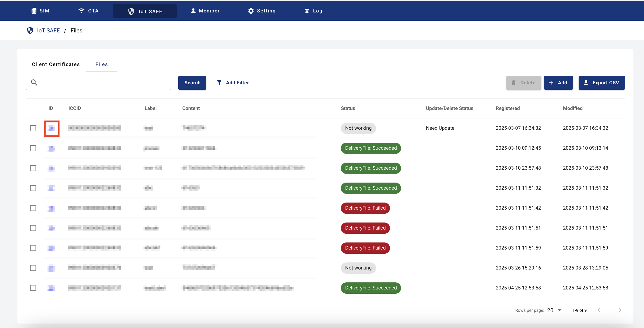The image size is (644, 328).
Task: Go to next page chevron
Action: pos(620,310)
